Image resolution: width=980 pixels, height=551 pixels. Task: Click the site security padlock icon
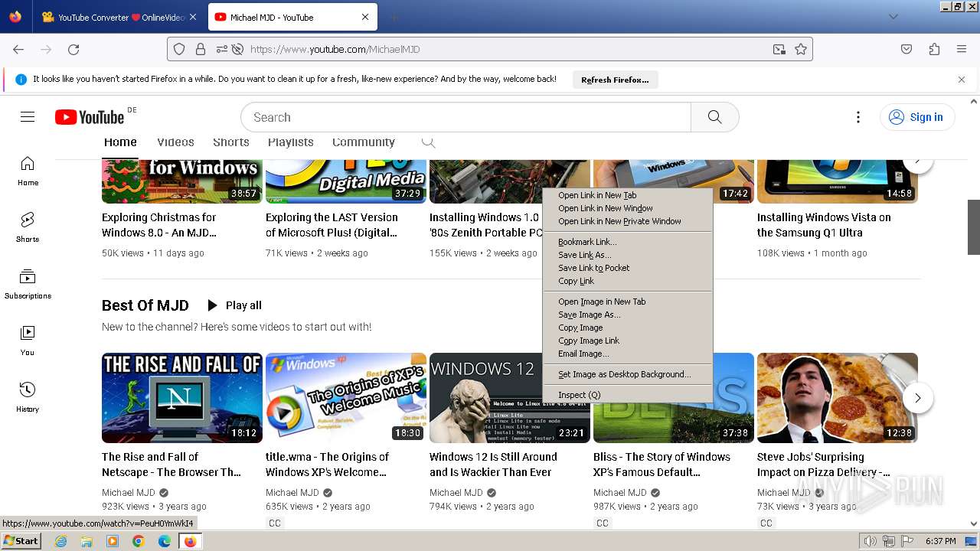pos(201,49)
